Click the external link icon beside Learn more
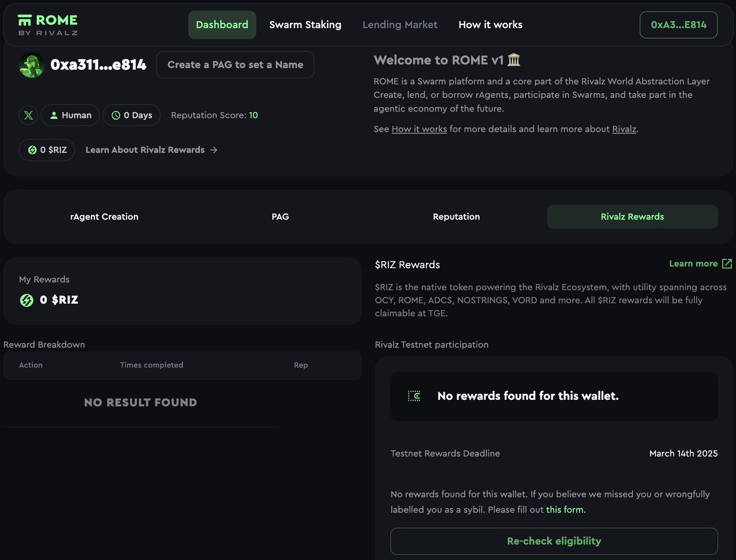This screenshot has width=736, height=560. [727, 264]
